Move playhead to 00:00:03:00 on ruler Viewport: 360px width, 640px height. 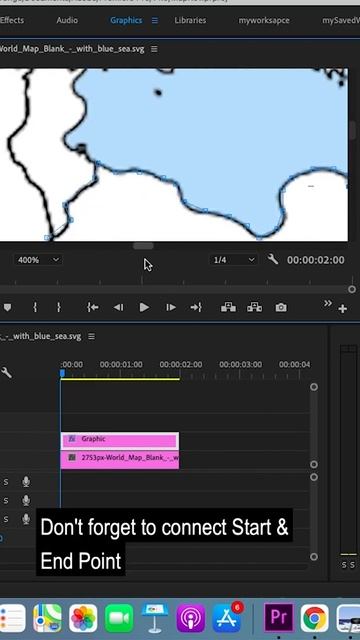pyautogui.click(x=240, y=364)
